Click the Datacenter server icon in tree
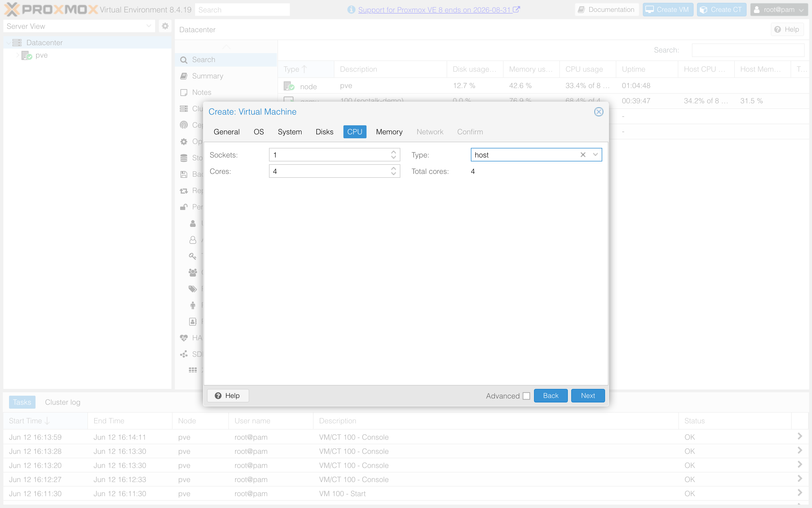812x508 pixels. coord(17,43)
